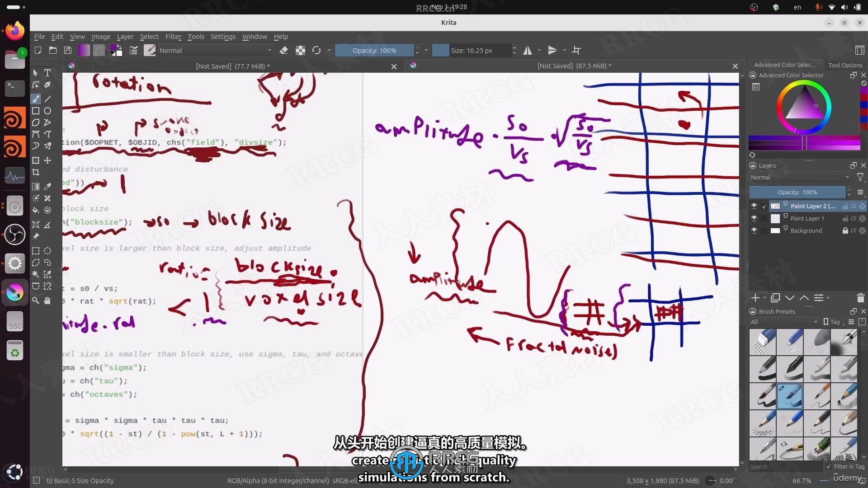
Task: Open the brush blending mode Normal dropdown
Action: coord(215,50)
